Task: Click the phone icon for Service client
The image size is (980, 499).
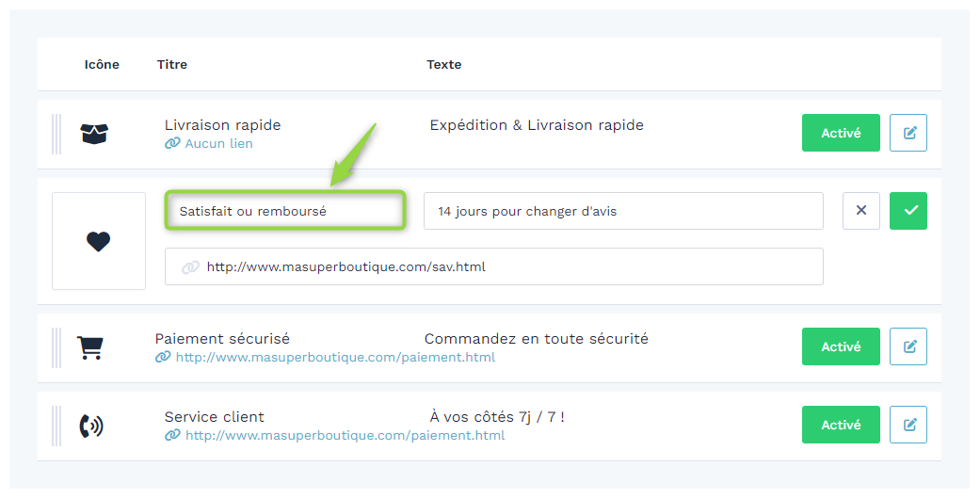Action: 91,426
